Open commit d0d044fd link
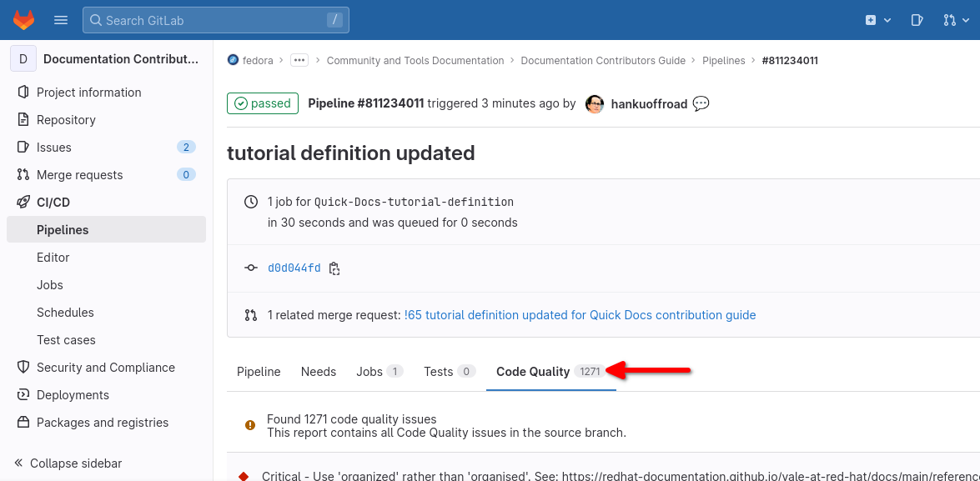Viewport: 980px width, 481px height. coord(294,268)
